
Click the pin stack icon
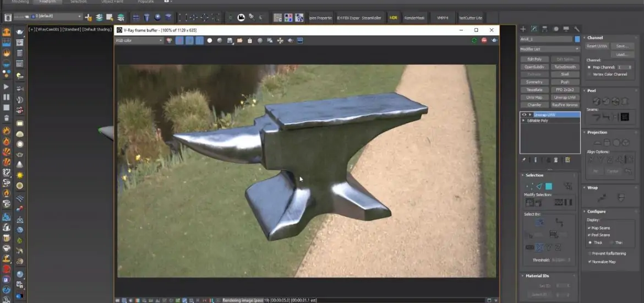524,160
